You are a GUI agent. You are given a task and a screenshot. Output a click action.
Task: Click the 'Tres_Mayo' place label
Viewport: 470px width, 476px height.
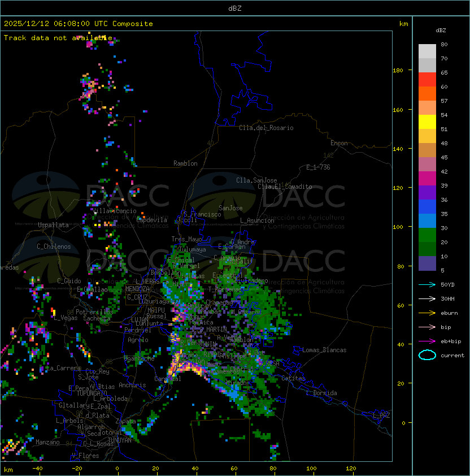[186, 239]
